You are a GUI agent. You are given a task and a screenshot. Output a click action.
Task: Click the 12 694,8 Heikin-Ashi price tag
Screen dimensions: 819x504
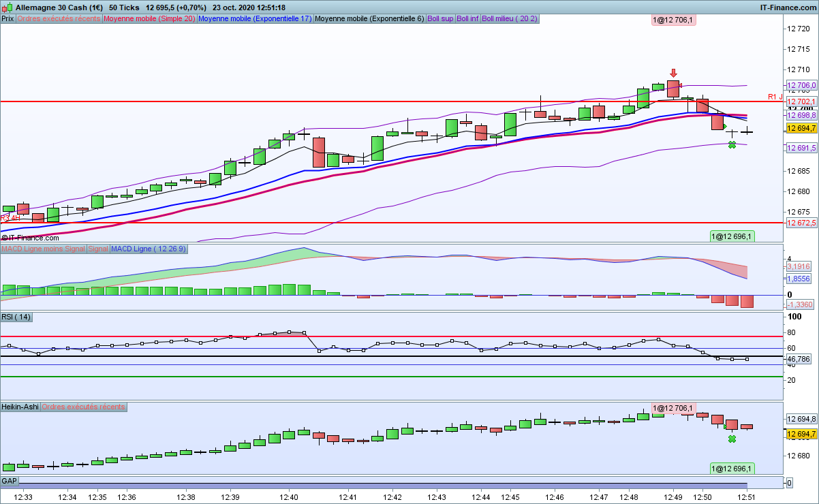click(801, 419)
